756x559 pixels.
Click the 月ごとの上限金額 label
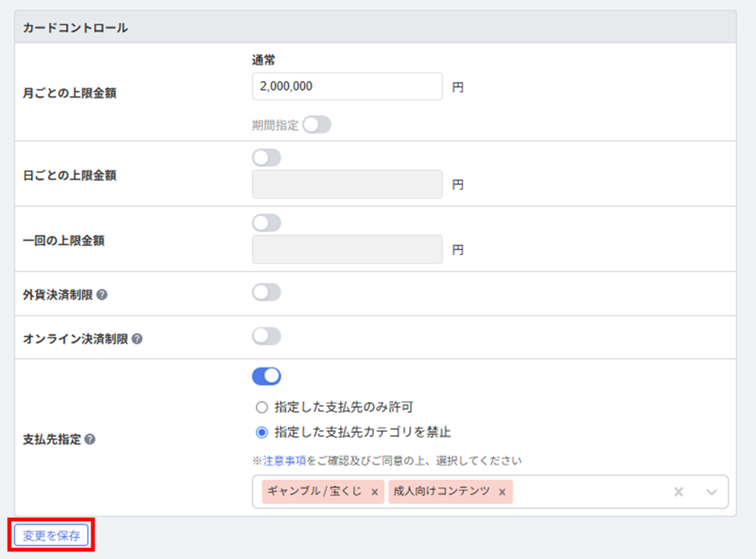69,93
